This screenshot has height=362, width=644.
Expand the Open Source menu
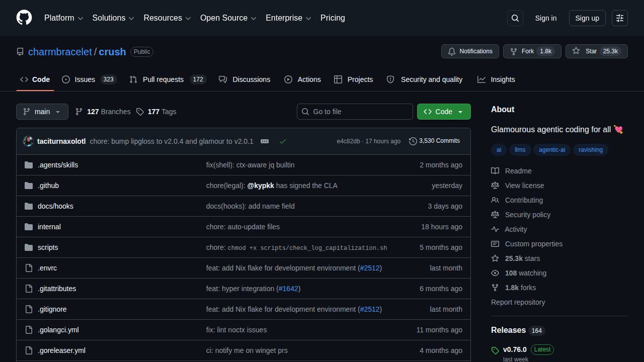click(x=228, y=18)
